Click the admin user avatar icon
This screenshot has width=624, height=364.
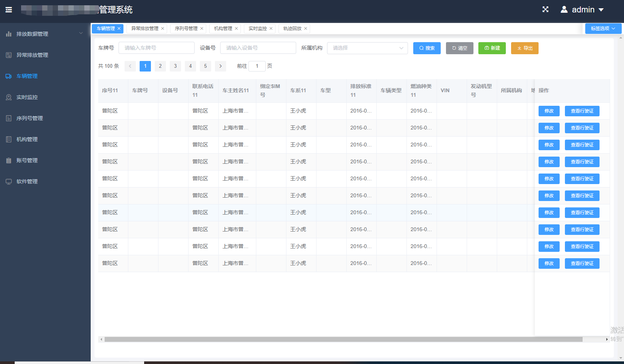coord(564,9)
